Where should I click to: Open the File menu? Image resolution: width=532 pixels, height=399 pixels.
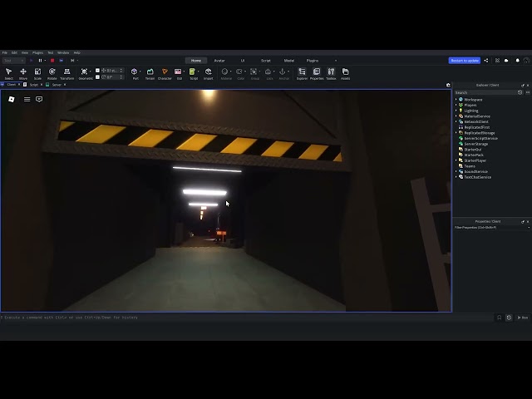[5, 52]
